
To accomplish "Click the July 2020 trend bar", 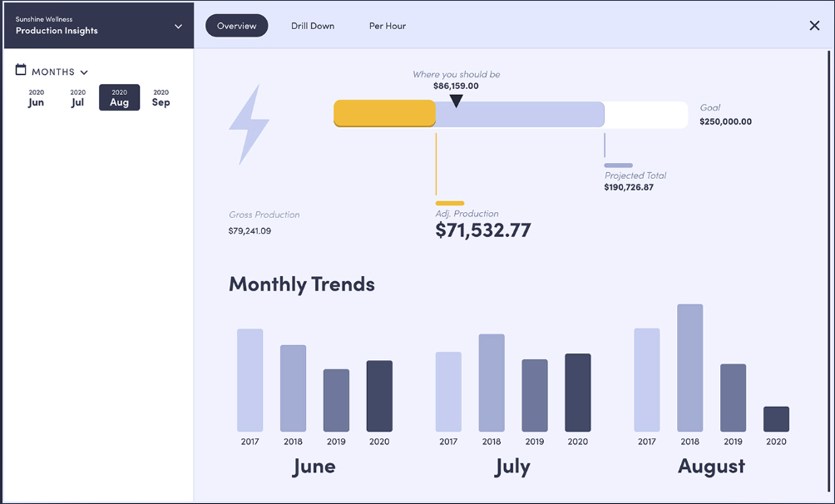I will coord(577,393).
